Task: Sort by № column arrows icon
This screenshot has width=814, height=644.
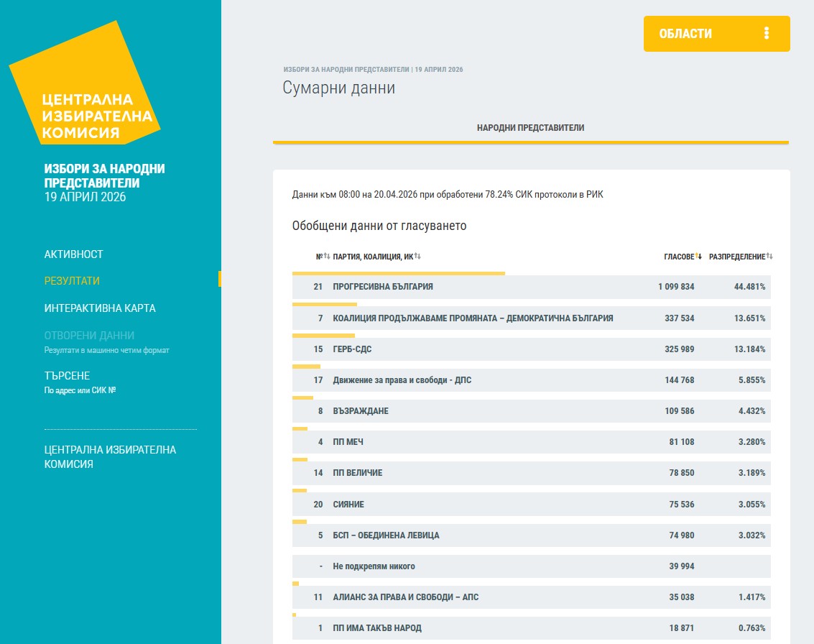Action: pyautogui.click(x=327, y=257)
